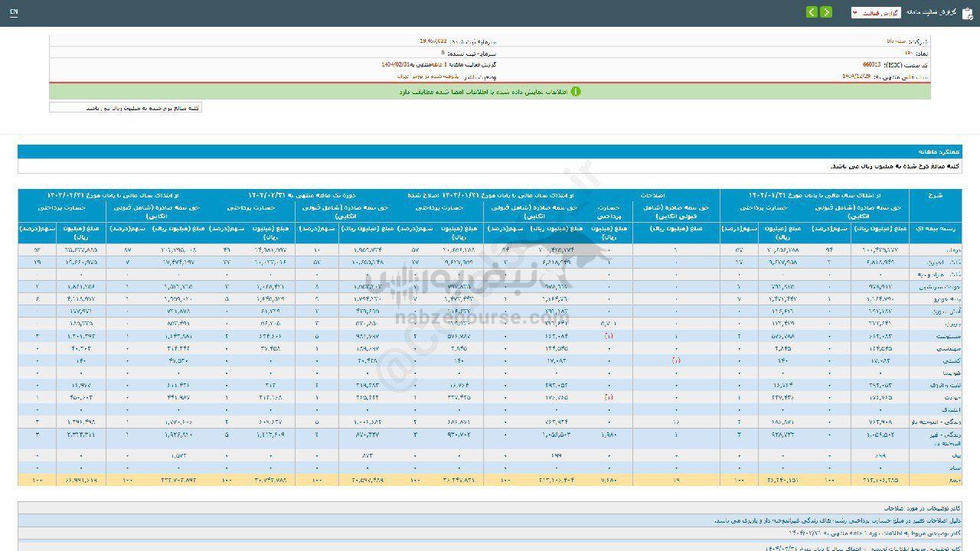Click the اصلاحات column group header
Viewport: 980px width, 551px height.
click(652, 195)
